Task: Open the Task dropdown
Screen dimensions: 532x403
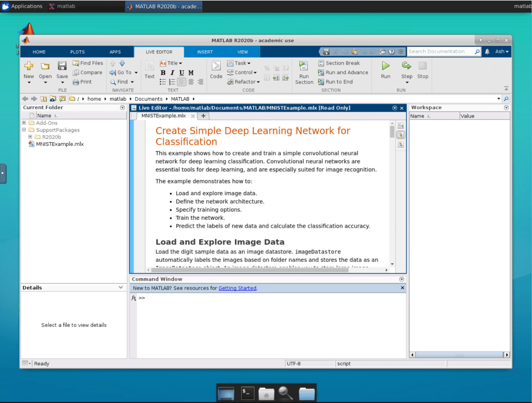Action: (x=239, y=63)
